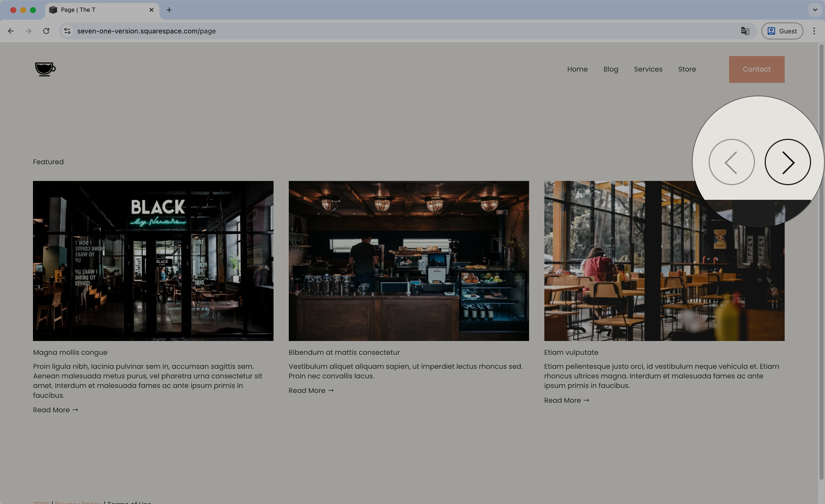Navigate to Services in the header
Image resolution: width=825 pixels, height=504 pixels.
click(x=648, y=69)
